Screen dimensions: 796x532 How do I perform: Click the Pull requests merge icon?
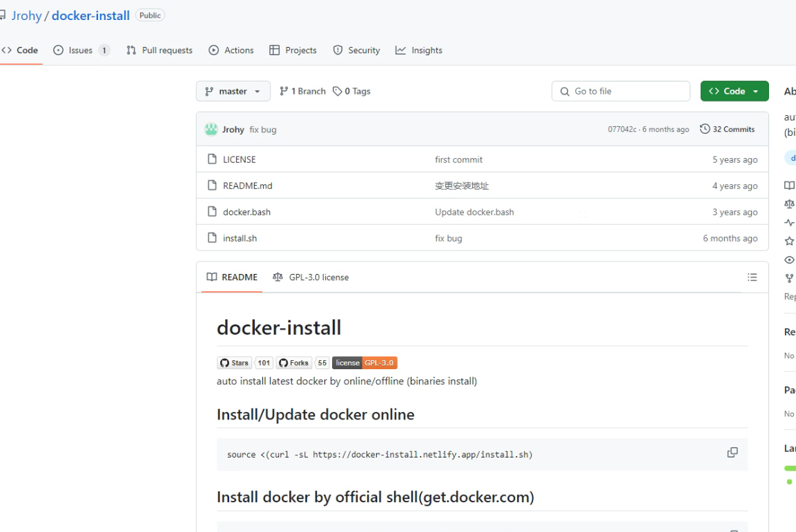point(131,50)
